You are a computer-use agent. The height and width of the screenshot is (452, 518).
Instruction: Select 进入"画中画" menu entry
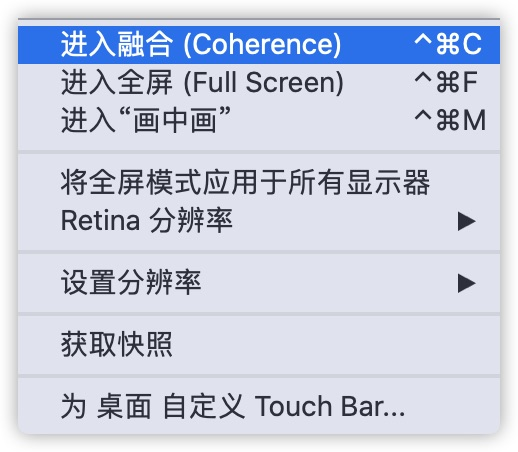click(x=259, y=121)
